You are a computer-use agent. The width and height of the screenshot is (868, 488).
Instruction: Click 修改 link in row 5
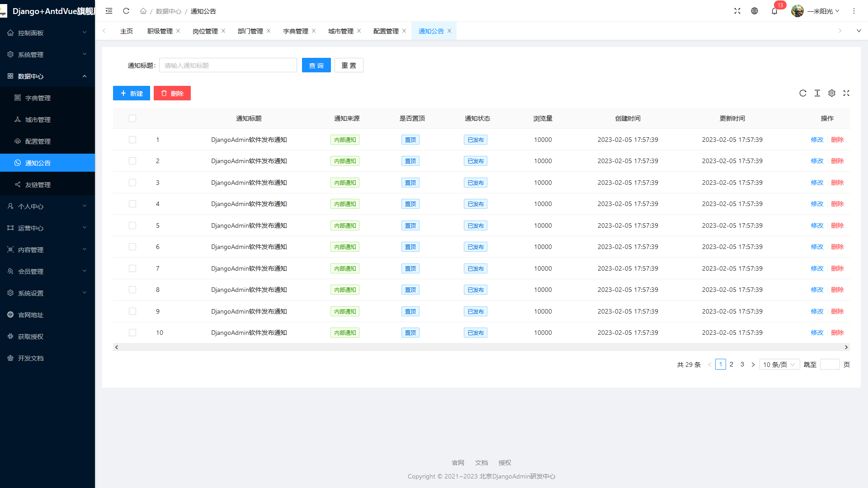tap(817, 225)
